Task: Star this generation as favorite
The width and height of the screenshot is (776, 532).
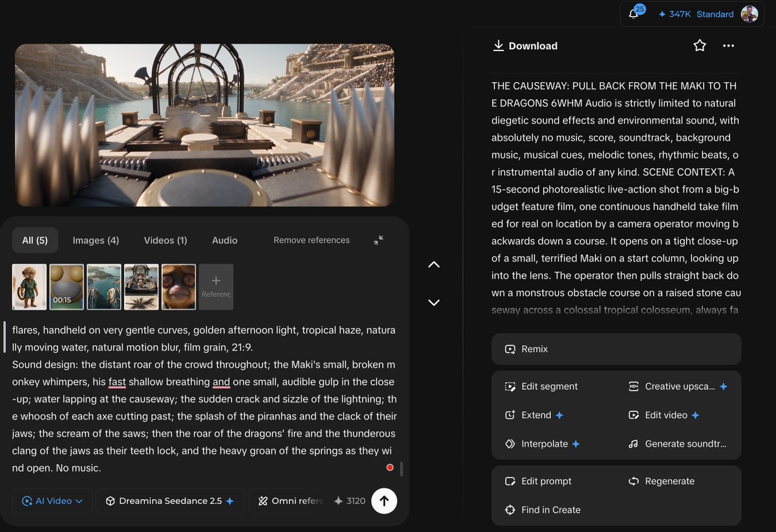Action: pos(700,46)
